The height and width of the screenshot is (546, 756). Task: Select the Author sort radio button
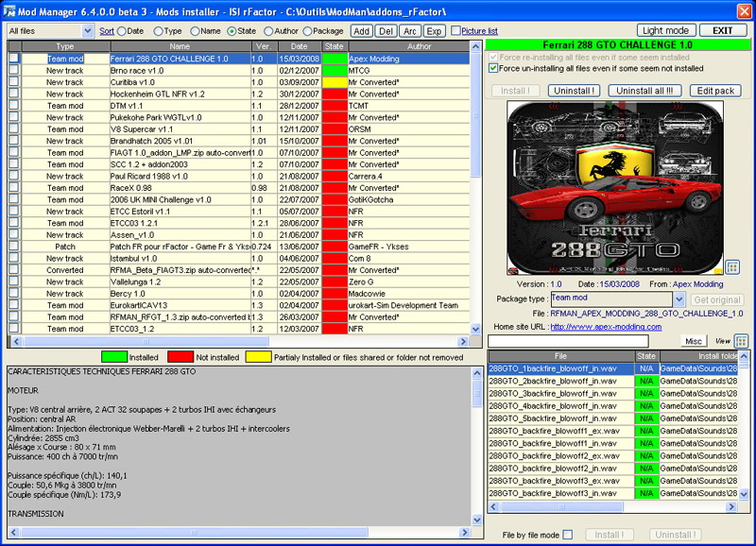point(268,31)
